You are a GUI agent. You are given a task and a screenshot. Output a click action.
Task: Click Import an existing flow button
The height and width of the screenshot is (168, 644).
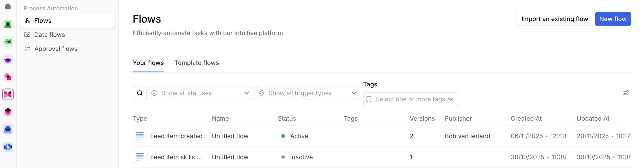(555, 19)
